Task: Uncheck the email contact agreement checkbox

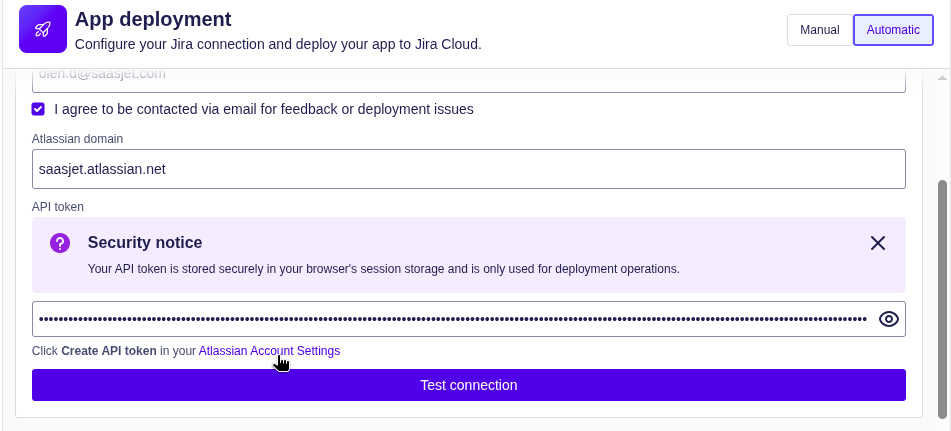Action: pyautogui.click(x=38, y=109)
